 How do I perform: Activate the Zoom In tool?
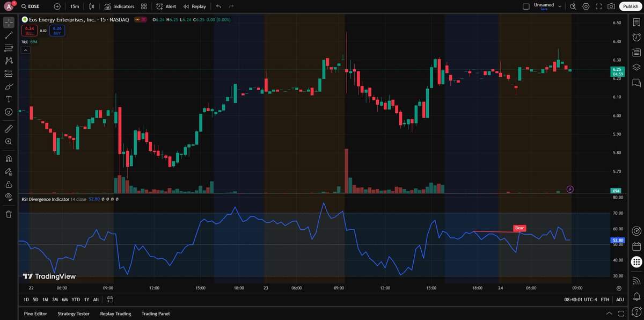(9, 142)
